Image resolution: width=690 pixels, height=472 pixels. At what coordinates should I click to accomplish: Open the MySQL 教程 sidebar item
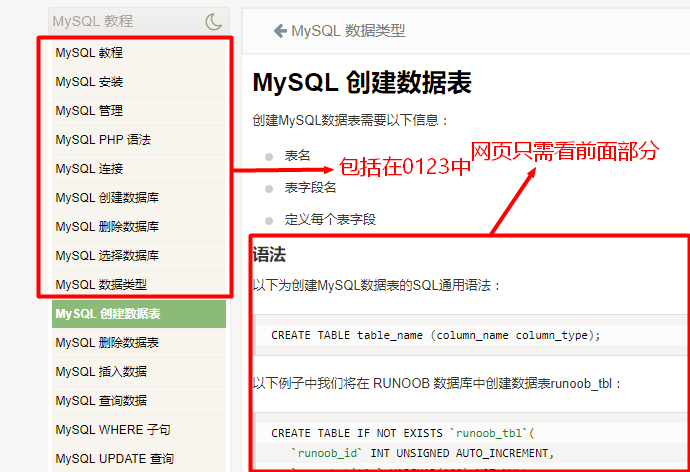click(139, 53)
